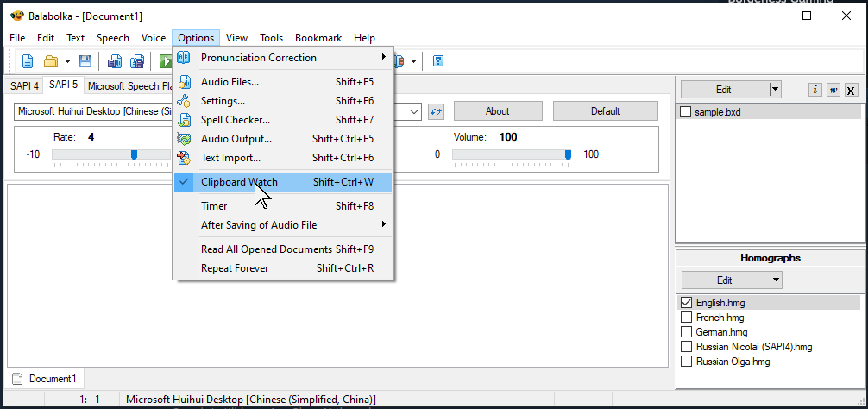
Task: Toggle Clipboard Watch in Options menu
Action: 283,182
